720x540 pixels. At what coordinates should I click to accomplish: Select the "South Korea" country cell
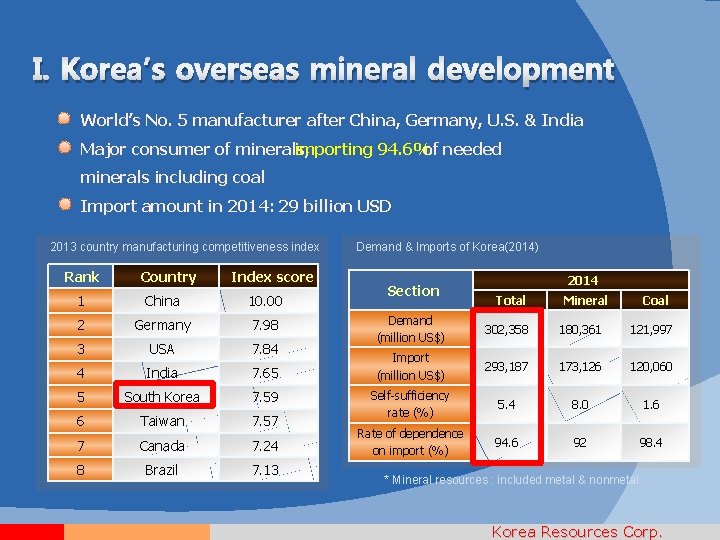tap(164, 396)
